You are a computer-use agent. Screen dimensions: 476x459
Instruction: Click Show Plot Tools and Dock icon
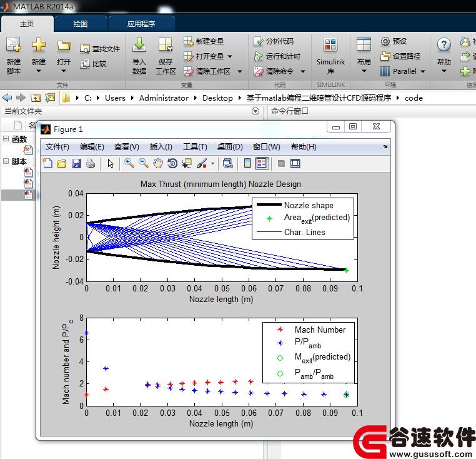pos(295,164)
